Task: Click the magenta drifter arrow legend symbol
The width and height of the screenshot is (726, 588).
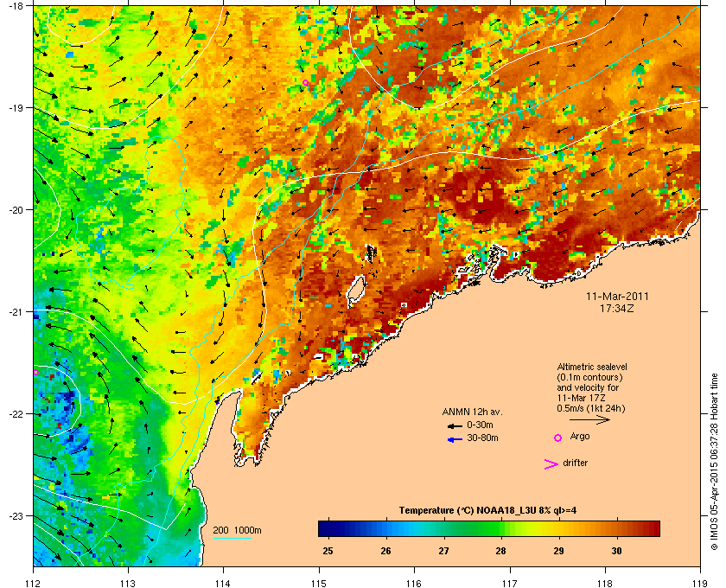Action: coord(551,464)
